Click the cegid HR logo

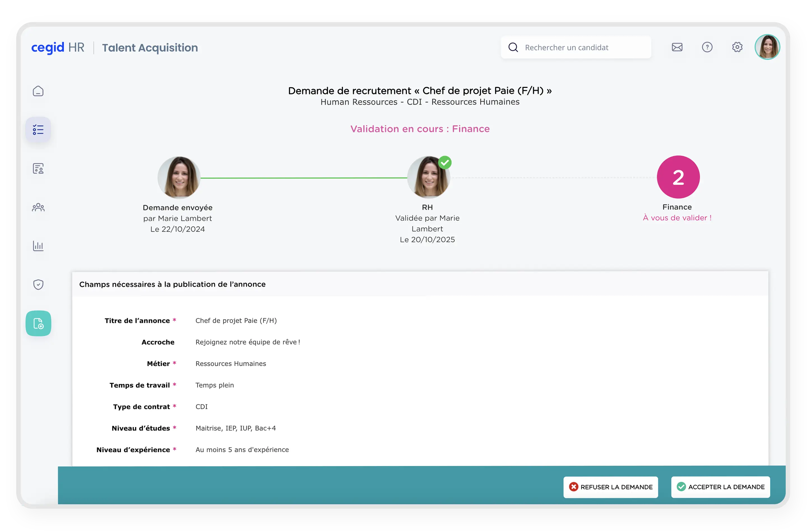click(x=58, y=48)
